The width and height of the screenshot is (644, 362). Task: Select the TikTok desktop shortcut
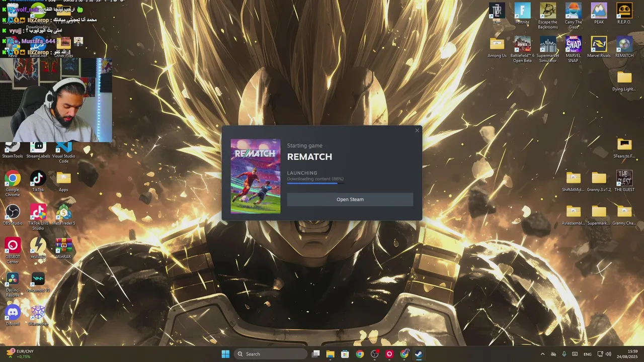pos(38,182)
